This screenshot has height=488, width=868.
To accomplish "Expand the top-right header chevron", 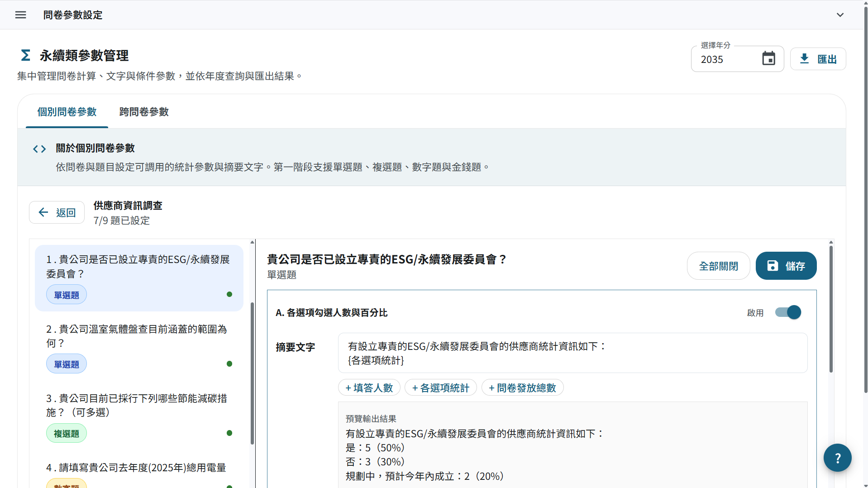I will (x=840, y=15).
